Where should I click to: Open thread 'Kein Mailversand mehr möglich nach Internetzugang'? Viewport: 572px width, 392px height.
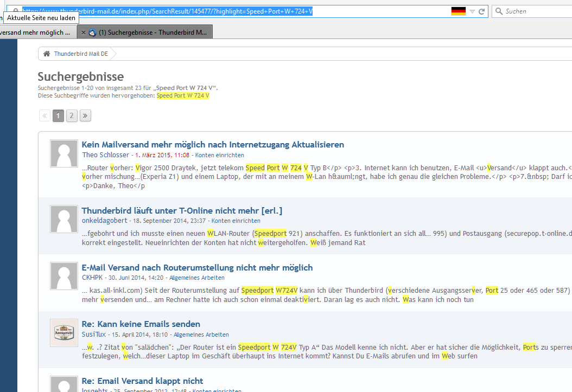coord(213,144)
